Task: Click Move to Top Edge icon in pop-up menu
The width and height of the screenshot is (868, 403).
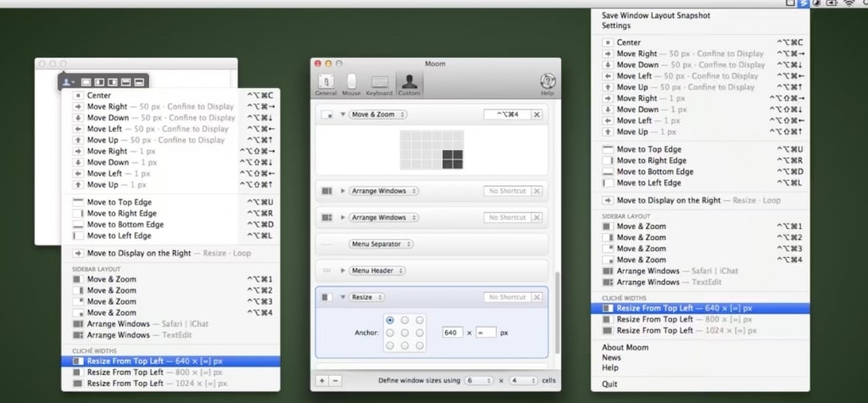Action: coord(78,202)
